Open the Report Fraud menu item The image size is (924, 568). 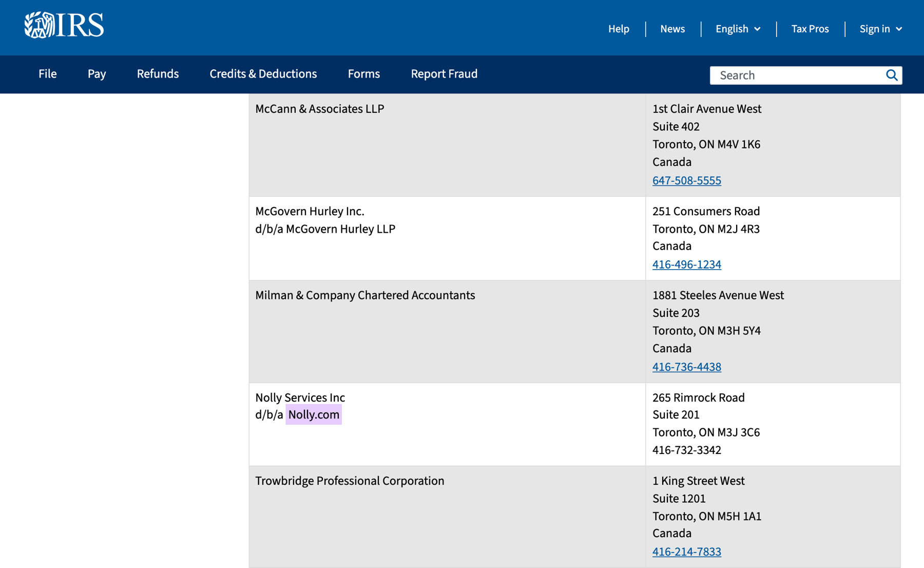444,74
